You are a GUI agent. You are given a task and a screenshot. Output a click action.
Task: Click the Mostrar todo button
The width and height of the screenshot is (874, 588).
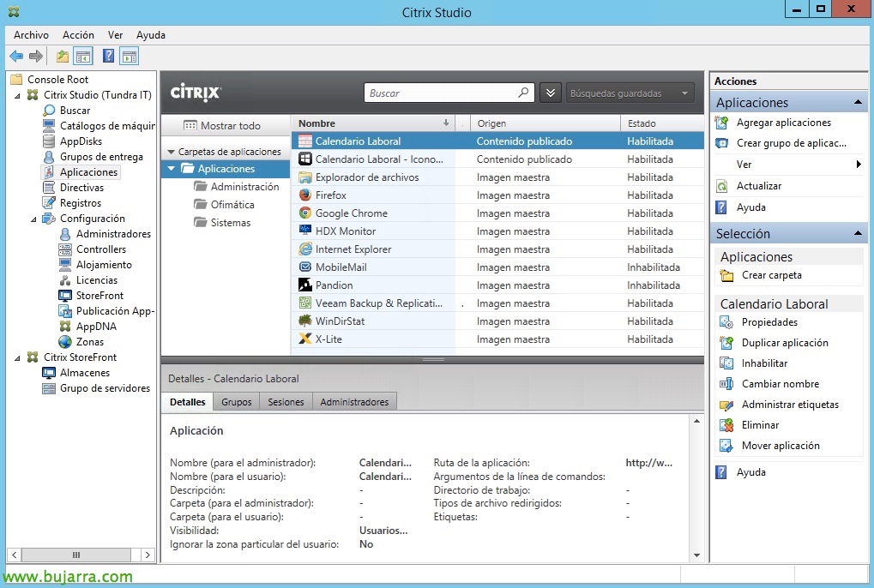222,126
